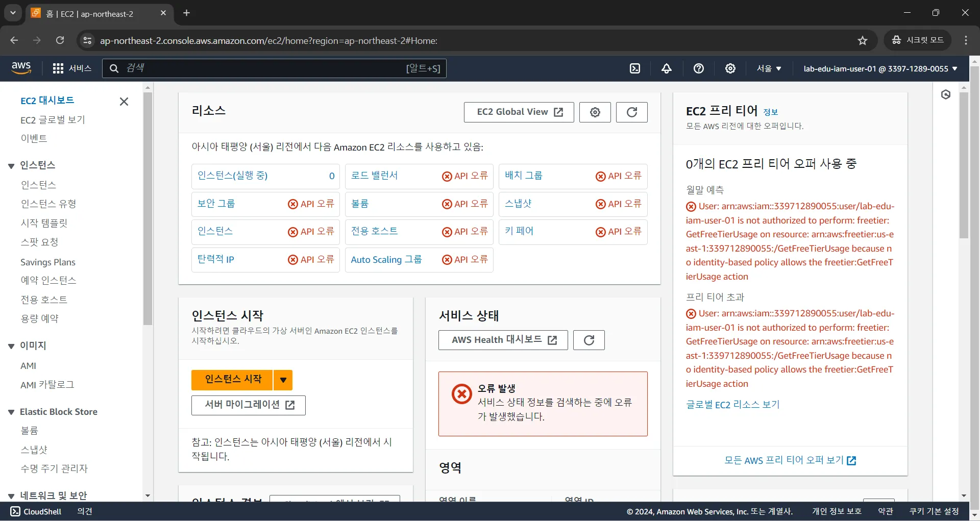This screenshot has height=521, width=980.
Task: Click 모든 AWS 프리 티어 오퍼 보기 link
Action: pyautogui.click(x=790, y=460)
